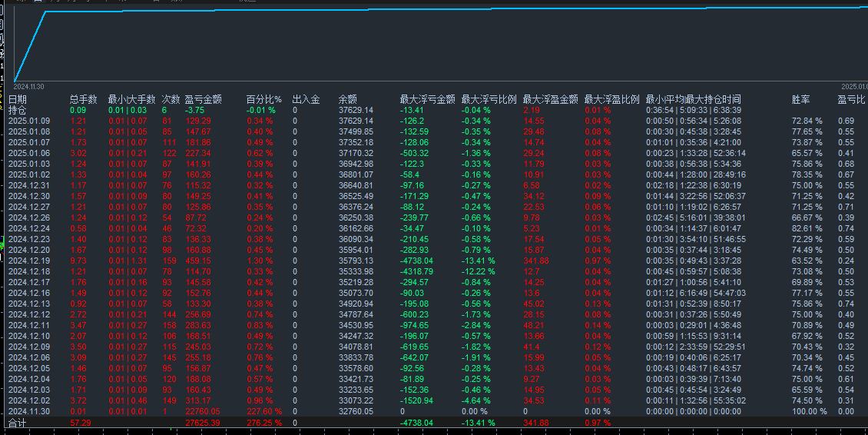868x435 pixels.
Task: Select the 最小|大手数 column header
Action: point(132,99)
